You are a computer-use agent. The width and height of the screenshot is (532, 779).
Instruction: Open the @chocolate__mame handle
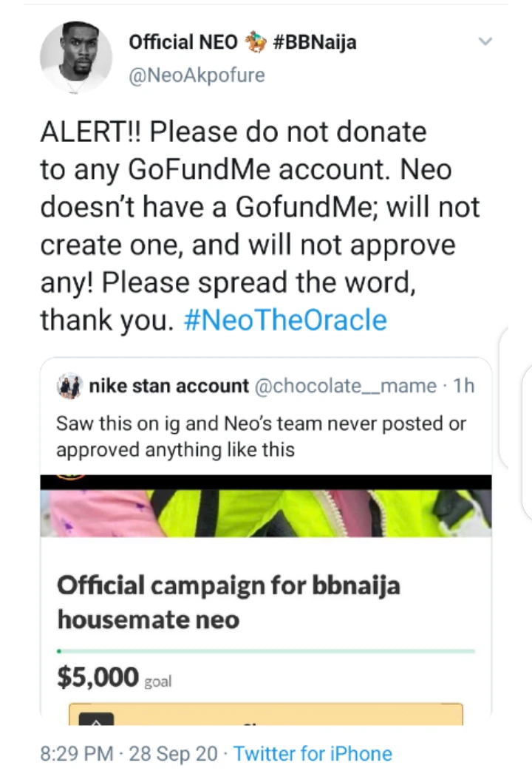pos(346,386)
